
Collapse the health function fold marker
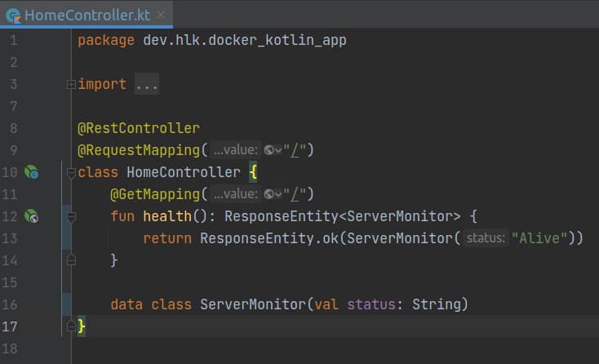tap(71, 216)
